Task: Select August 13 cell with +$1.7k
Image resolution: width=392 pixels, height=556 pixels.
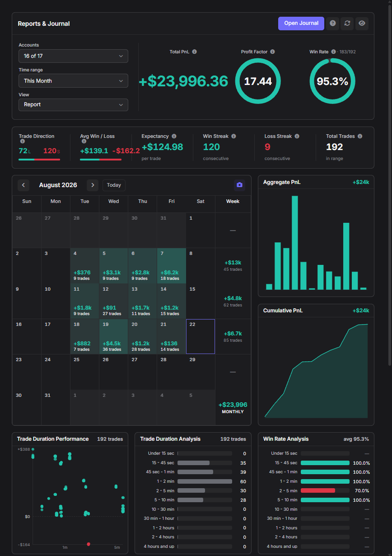Action: point(142,301)
